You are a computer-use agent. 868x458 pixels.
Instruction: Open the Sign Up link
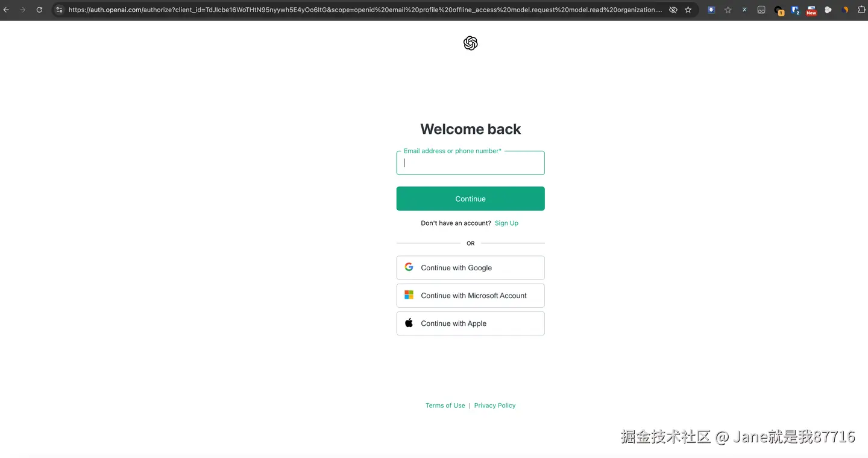[506, 223]
